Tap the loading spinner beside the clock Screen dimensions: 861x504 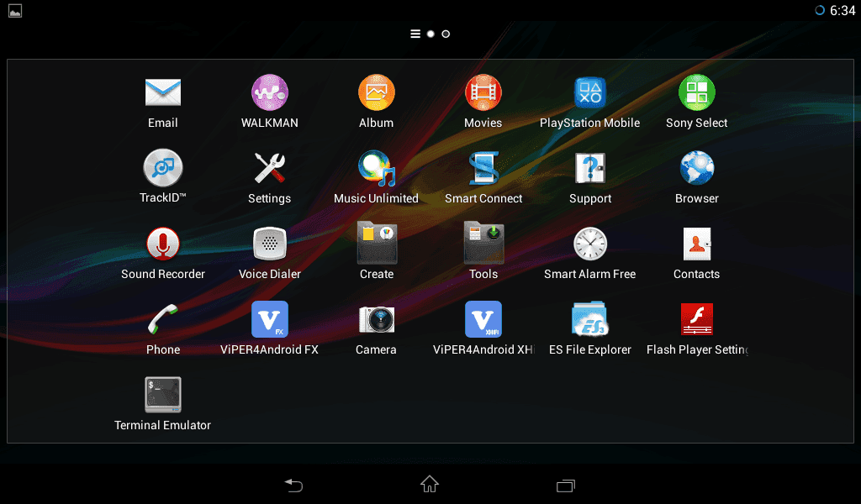819,10
